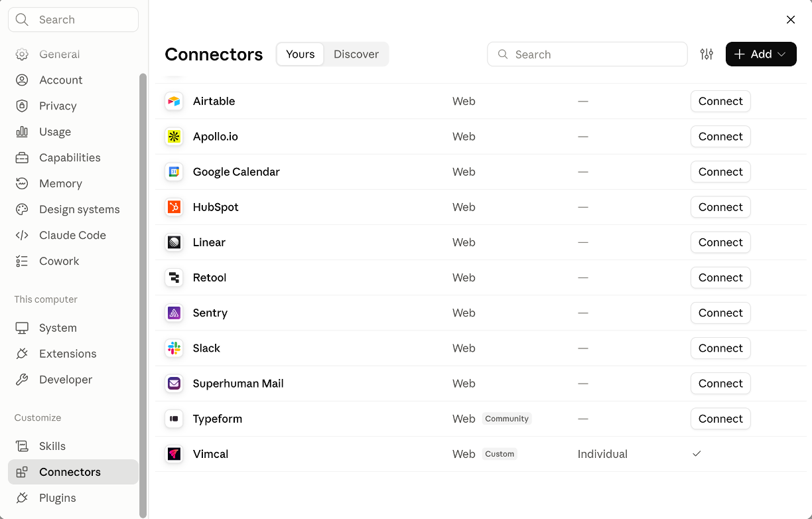Select the Yours tab
This screenshot has width=812, height=519.
pyautogui.click(x=301, y=54)
